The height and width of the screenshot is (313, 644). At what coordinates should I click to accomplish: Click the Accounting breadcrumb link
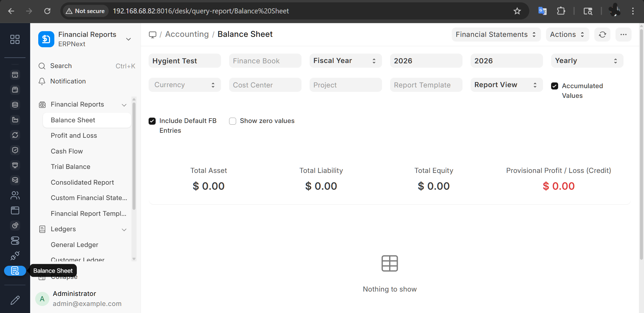(x=187, y=35)
